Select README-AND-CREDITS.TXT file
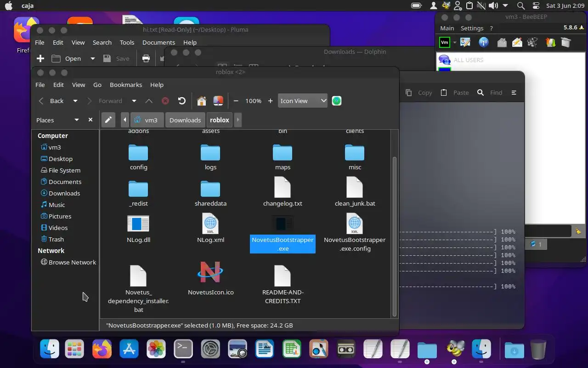The width and height of the screenshot is (588, 368). (283, 285)
